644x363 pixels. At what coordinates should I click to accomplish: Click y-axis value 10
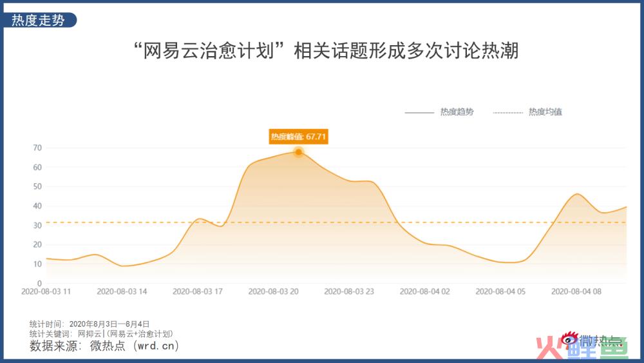[x=37, y=264]
